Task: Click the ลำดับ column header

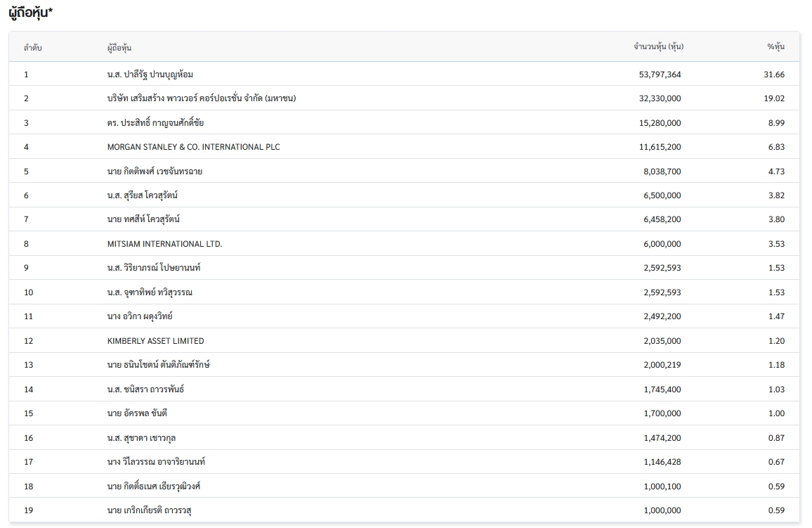Action: tap(32, 47)
